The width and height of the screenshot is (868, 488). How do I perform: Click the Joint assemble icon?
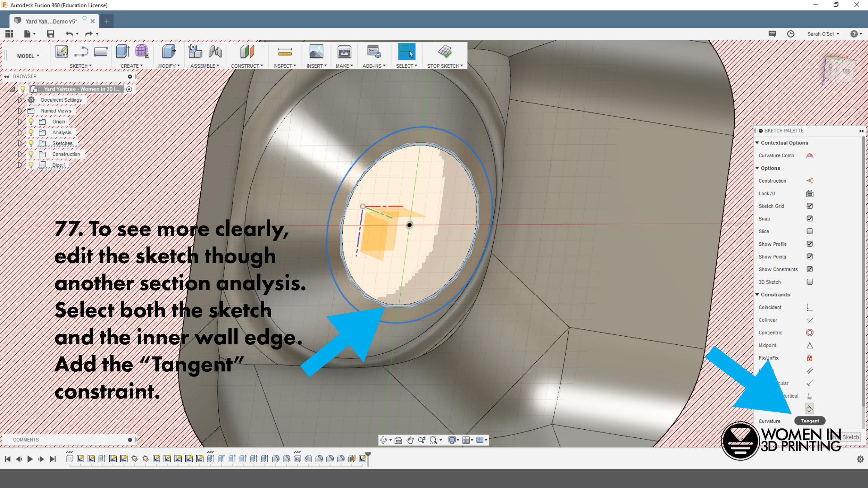tap(215, 51)
